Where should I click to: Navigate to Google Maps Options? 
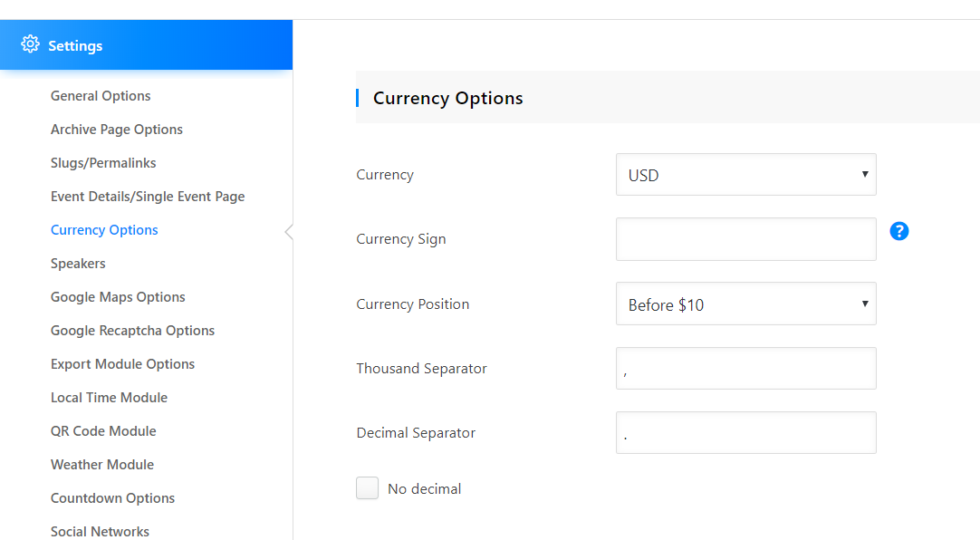118,297
